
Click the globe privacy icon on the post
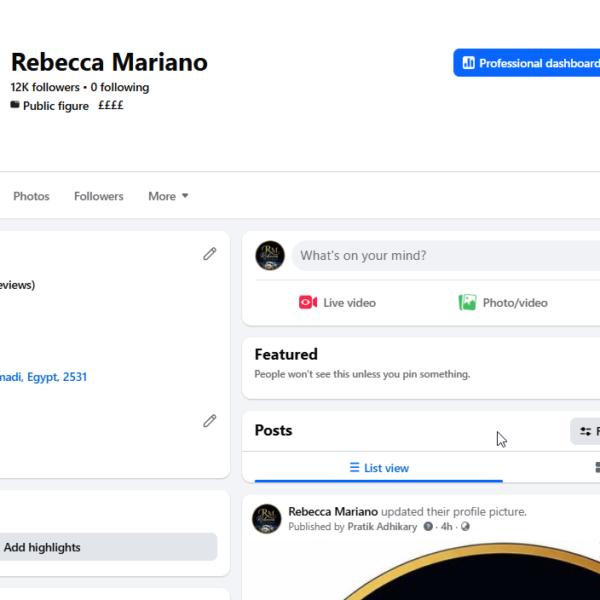click(465, 527)
